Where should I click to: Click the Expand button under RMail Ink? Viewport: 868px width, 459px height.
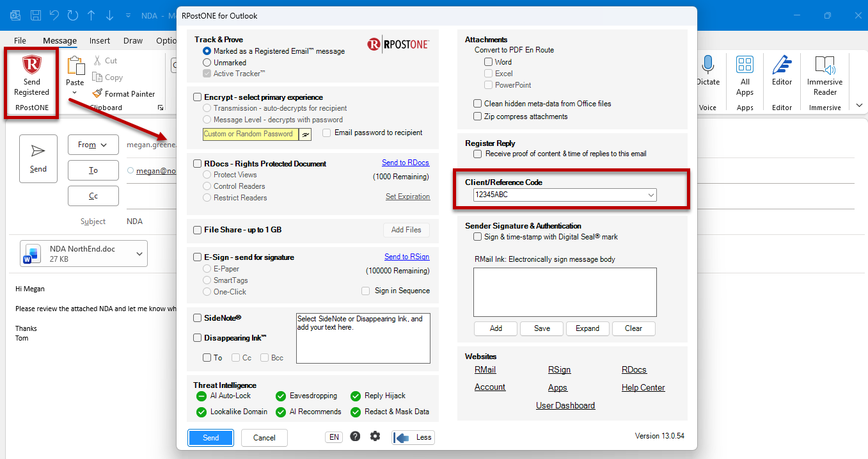[x=587, y=328]
